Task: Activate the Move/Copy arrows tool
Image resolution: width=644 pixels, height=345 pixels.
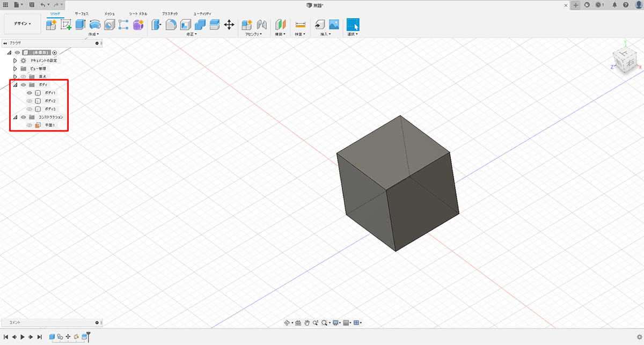Action: 229,25
